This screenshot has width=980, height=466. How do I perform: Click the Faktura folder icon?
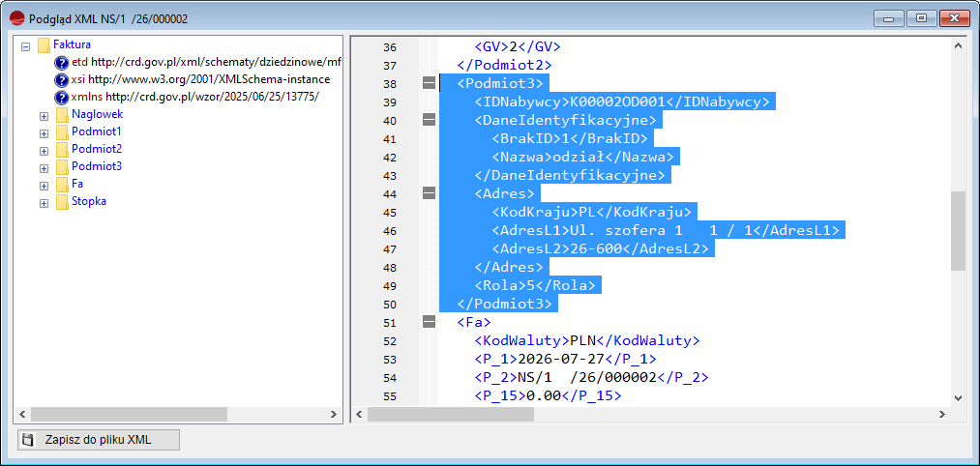[44, 45]
